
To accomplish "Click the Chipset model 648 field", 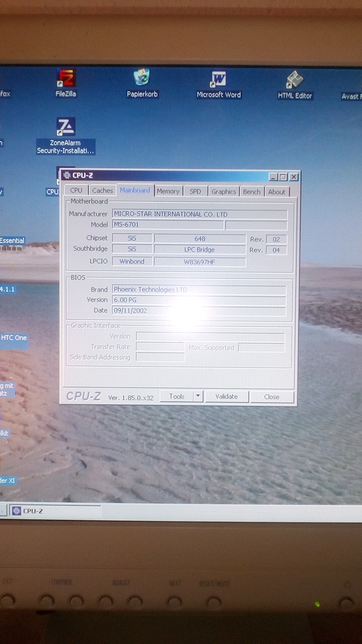I will point(200,239).
